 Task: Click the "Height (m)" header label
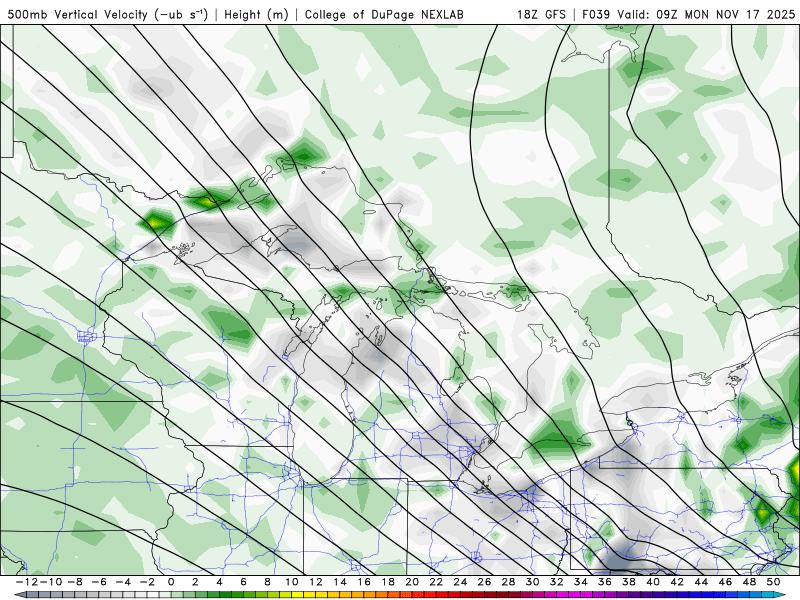256,14
